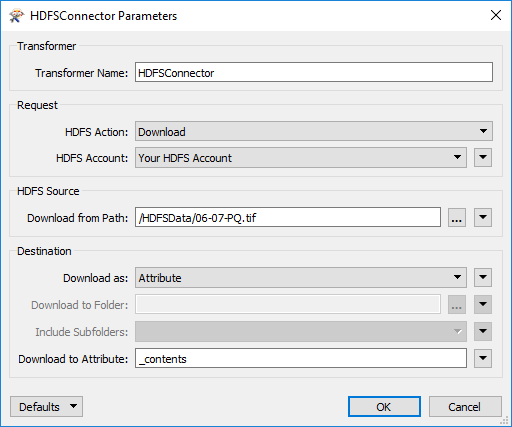The width and height of the screenshot is (512, 427).
Task: Expand the HDFS Action dropdown
Action: 314,131
